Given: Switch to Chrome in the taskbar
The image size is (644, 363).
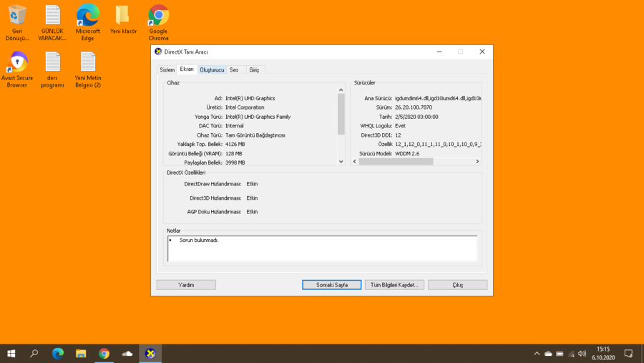Looking at the screenshot, I should pyautogui.click(x=104, y=354).
